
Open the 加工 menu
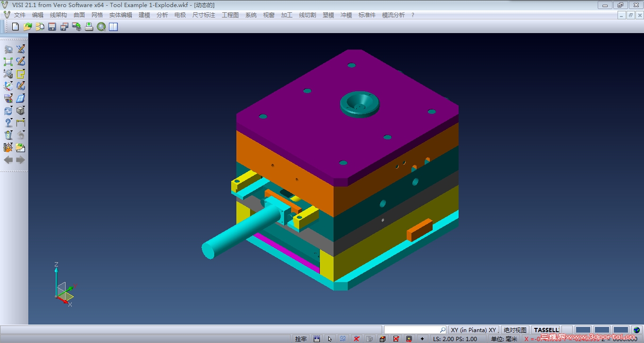click(x=287, y=15)
